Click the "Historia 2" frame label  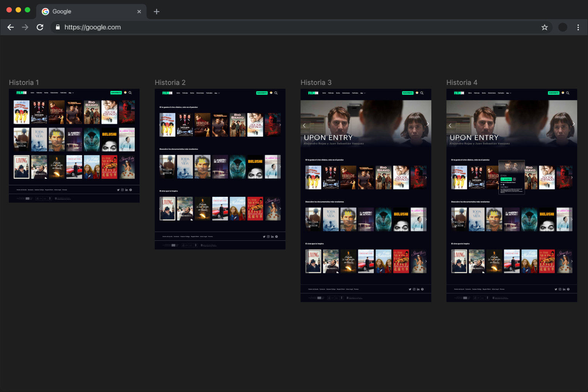click(x=170, y=83)
